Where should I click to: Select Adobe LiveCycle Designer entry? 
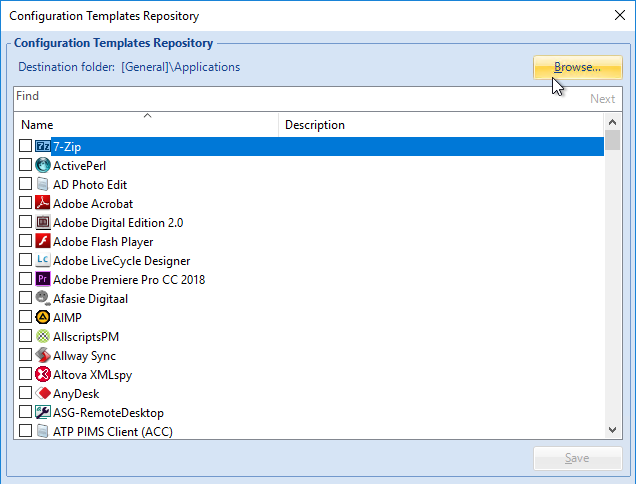point(122,261)
